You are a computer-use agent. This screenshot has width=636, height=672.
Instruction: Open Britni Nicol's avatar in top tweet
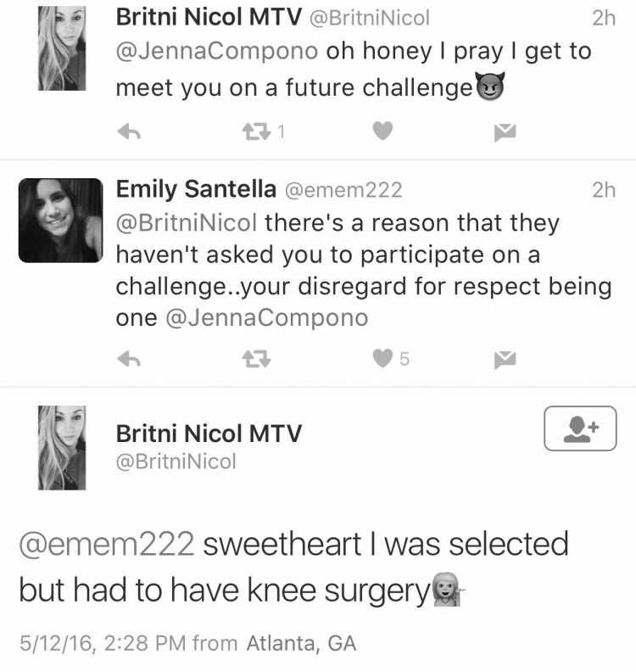coord(62,48)
